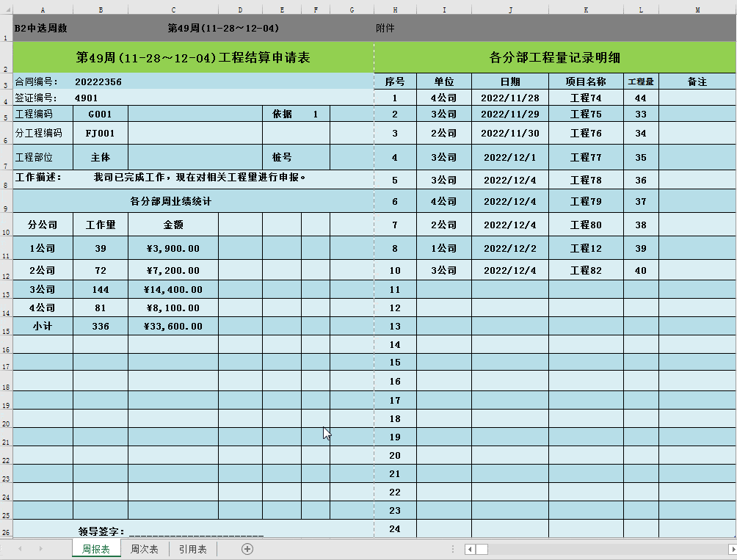737x560 pixels.
Task: Click sheet navigation left arrow
Action: click(20, 549)
